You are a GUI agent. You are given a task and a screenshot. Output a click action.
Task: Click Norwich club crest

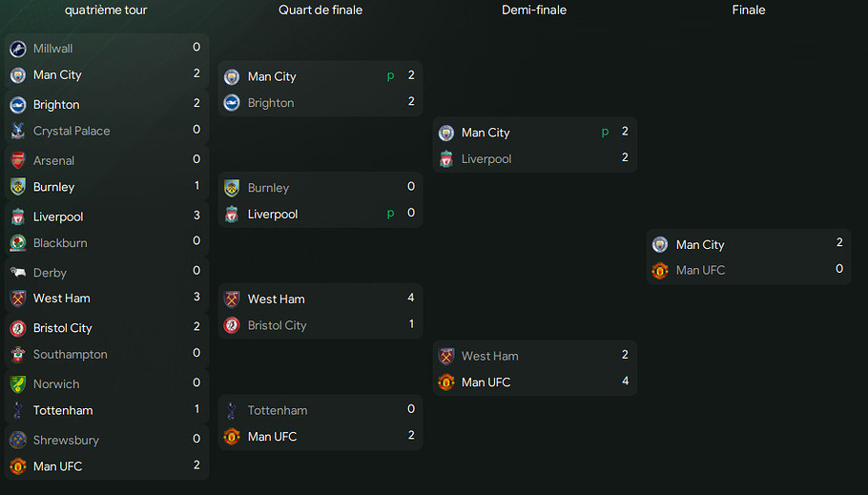(17, 384)
